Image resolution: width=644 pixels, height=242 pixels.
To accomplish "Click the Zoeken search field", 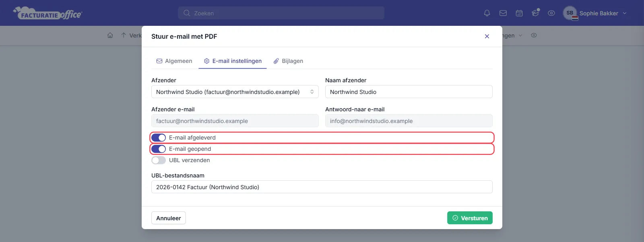I will point(281,13).
